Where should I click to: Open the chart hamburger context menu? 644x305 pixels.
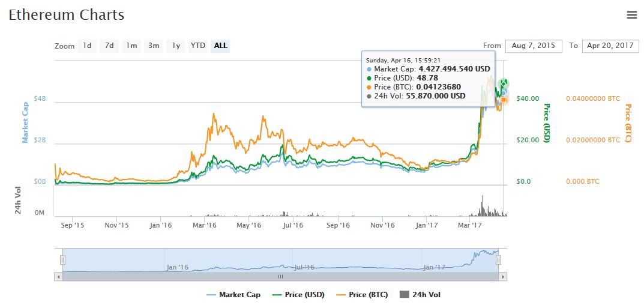[631, 15]
